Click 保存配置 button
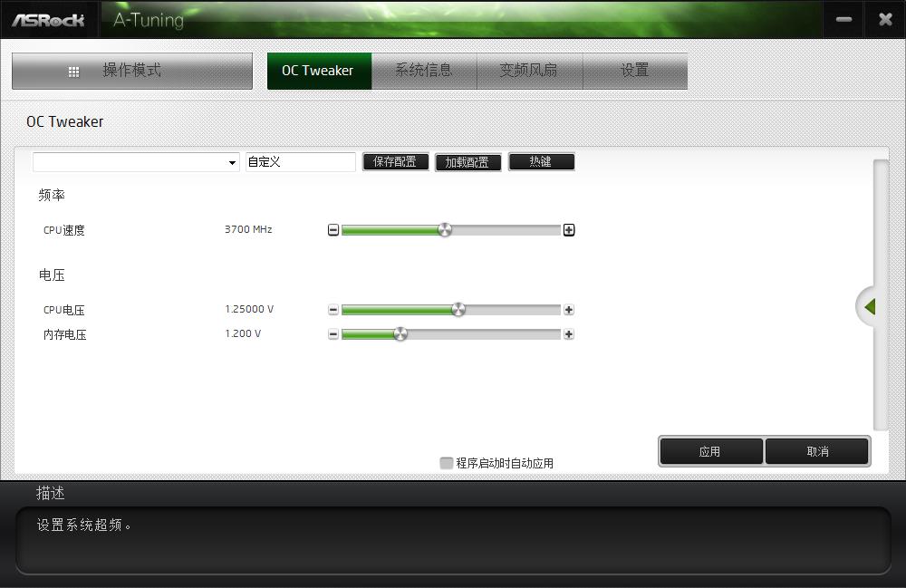906x588 pixels. [396, 162]
